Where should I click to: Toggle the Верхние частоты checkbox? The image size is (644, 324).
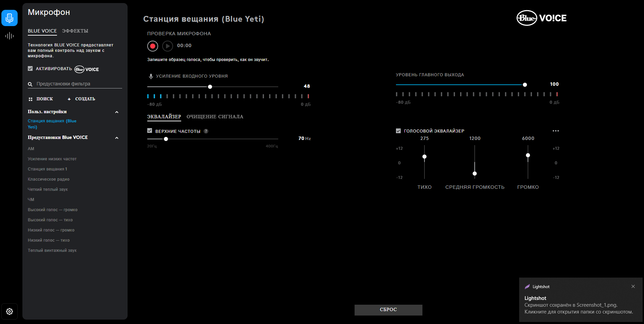click(150, 130)
